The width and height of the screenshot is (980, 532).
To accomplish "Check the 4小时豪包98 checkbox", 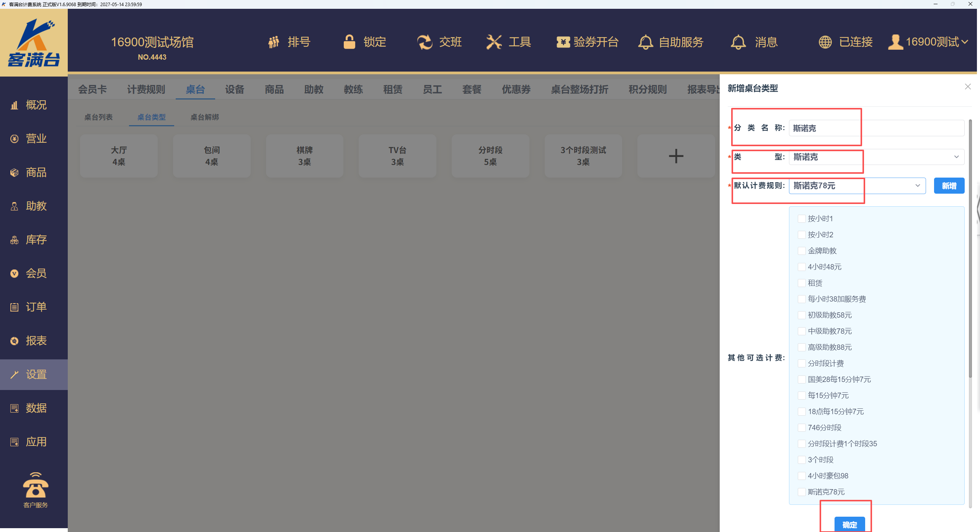I will [x=802, y=476].
